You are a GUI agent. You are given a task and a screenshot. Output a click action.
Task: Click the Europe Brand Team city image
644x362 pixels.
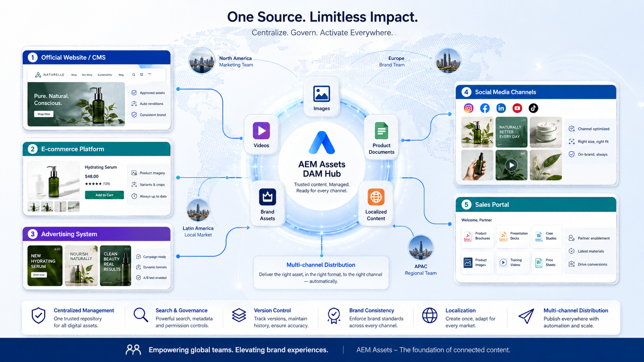(448, 61)
